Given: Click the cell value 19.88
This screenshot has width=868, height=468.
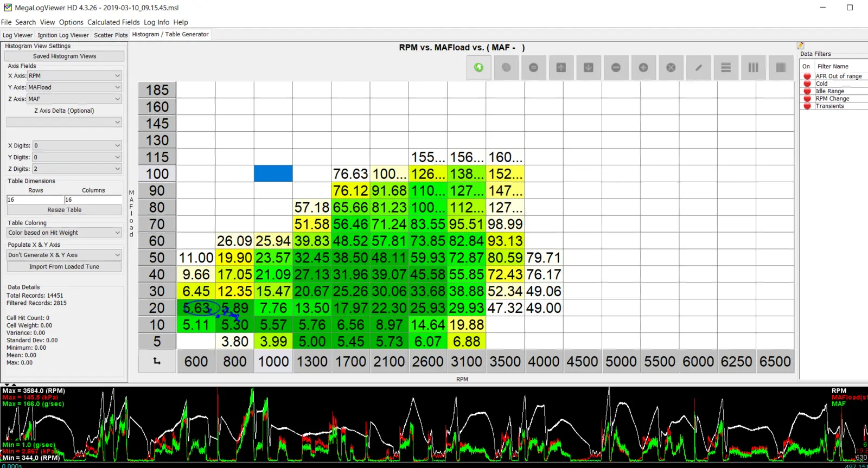Looking at the screenshot, I should (467, 325).
